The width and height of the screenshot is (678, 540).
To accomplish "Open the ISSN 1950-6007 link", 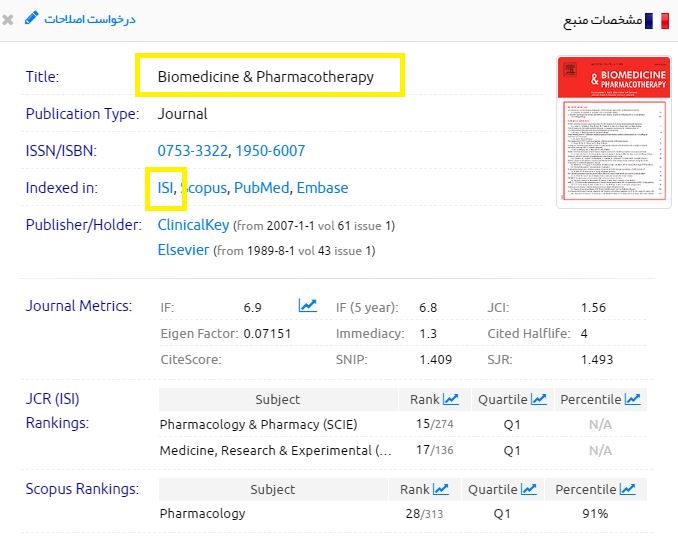I will point(270,151).
